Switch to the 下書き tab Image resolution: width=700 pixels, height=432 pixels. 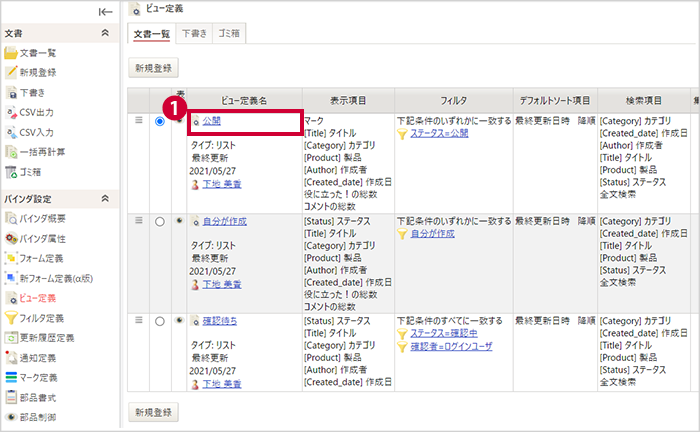click(195, 33)
